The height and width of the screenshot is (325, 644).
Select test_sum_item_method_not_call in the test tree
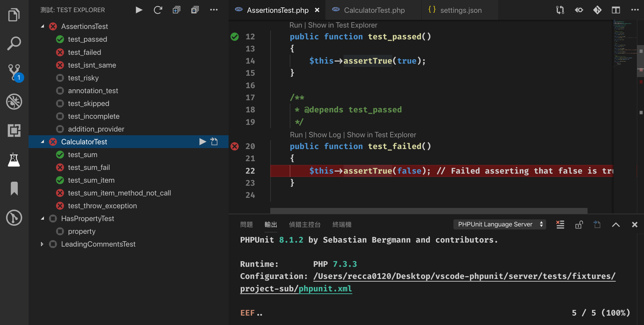click(x=119, y=193)
